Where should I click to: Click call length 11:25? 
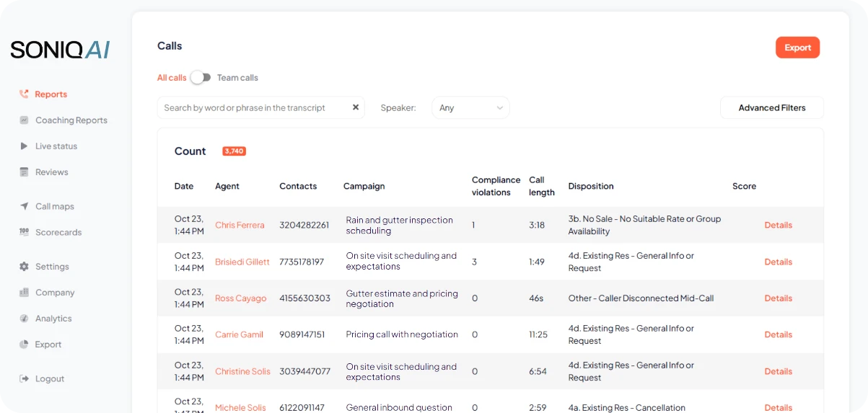click(538, 334)
